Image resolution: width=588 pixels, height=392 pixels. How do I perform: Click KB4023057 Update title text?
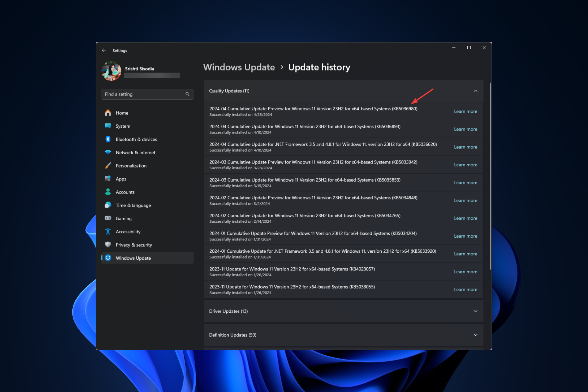point(292,269)
